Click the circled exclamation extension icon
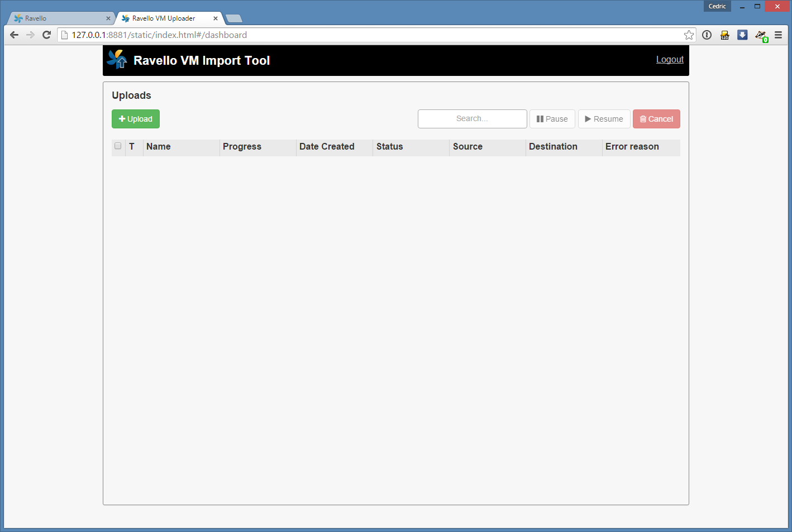Image resolution: width=792 pixels, height=532 pixels. click(x=707, y=35)
